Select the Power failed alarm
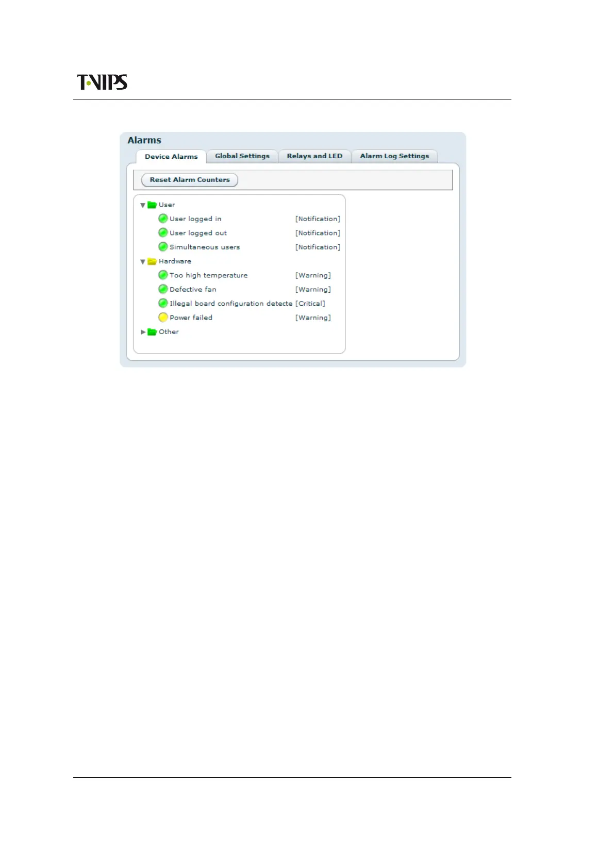This screenshot has width=614, height=868. click(191, 318)
